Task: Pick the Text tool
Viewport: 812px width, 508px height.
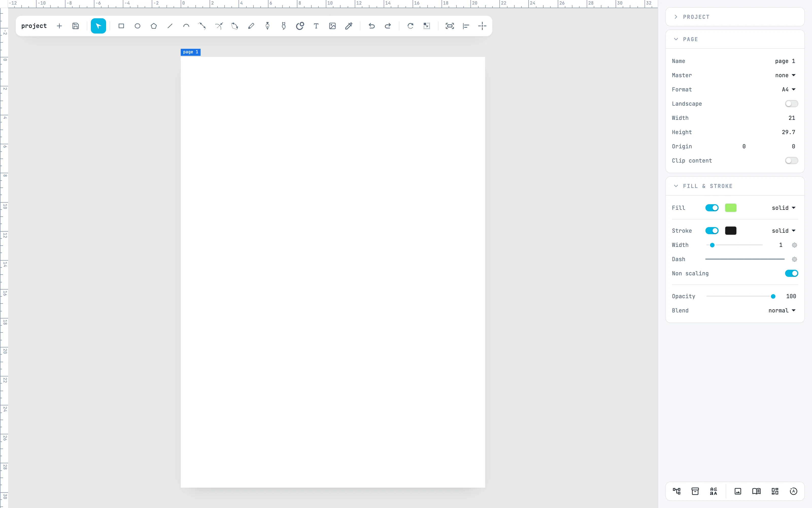Action: 316,26
